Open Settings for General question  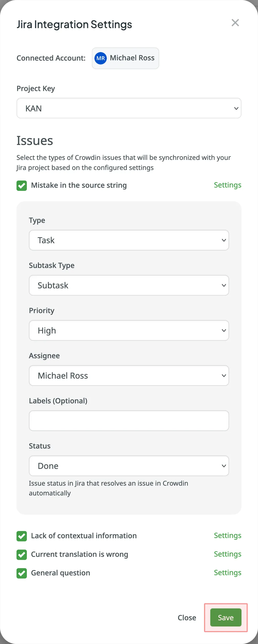pyautogui.click(x=227, y=573)
